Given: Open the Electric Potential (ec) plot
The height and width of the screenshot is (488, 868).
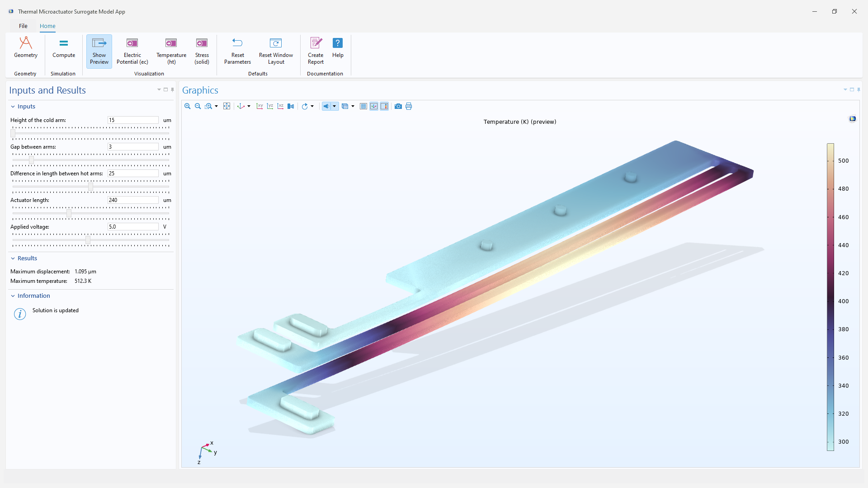Looking at the screenshot, I should (132, 51).
